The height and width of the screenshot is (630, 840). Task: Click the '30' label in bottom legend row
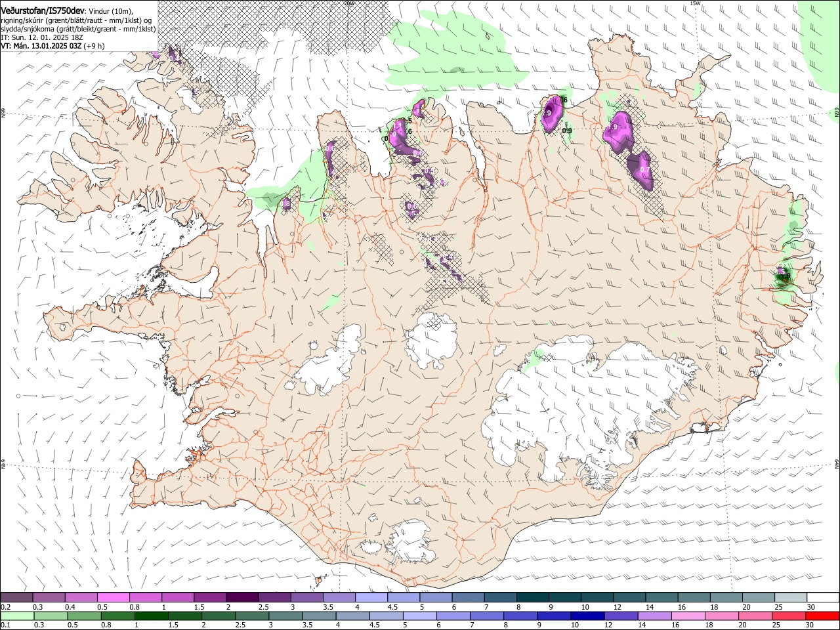(808, 625)
